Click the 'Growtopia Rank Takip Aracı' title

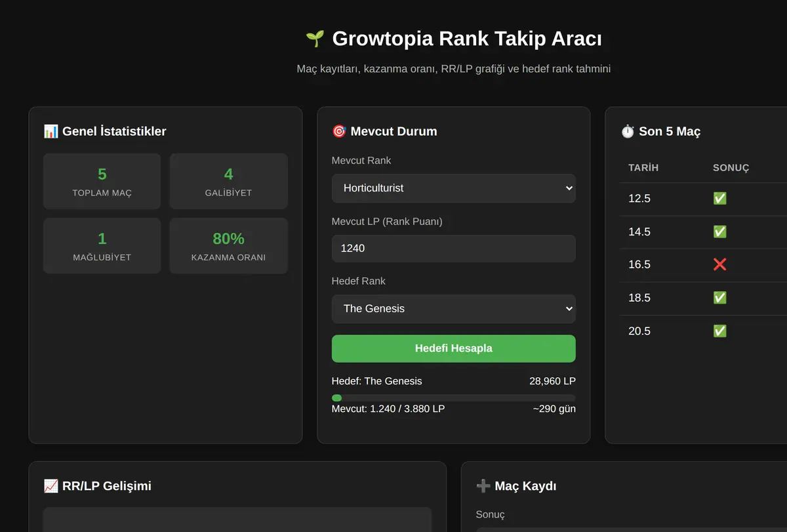(x=467, y=39)
